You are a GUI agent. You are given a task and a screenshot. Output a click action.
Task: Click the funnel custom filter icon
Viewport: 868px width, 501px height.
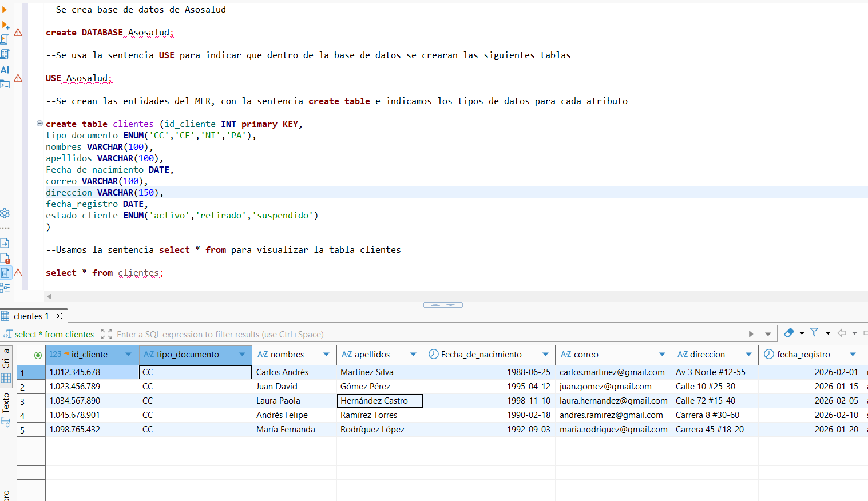(x=814, y=333)
